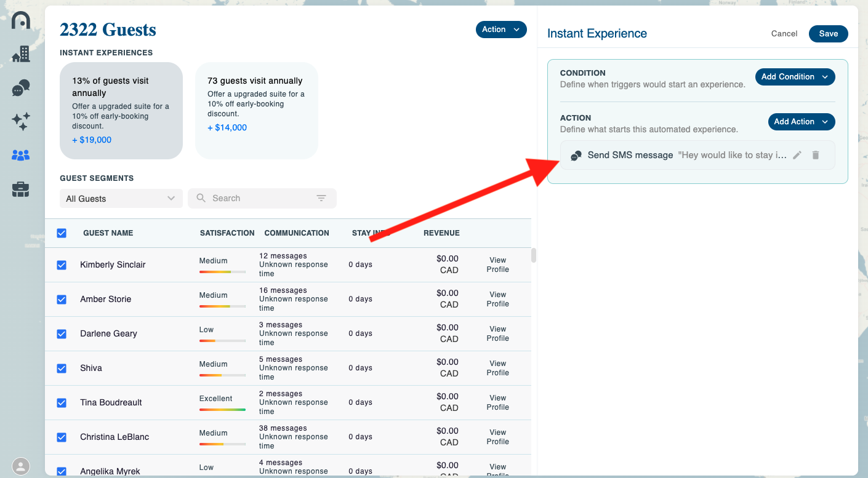Screen dimensions: 868x478
Task: Sort by the Satisfaction column header
Action: click(227, 233)
